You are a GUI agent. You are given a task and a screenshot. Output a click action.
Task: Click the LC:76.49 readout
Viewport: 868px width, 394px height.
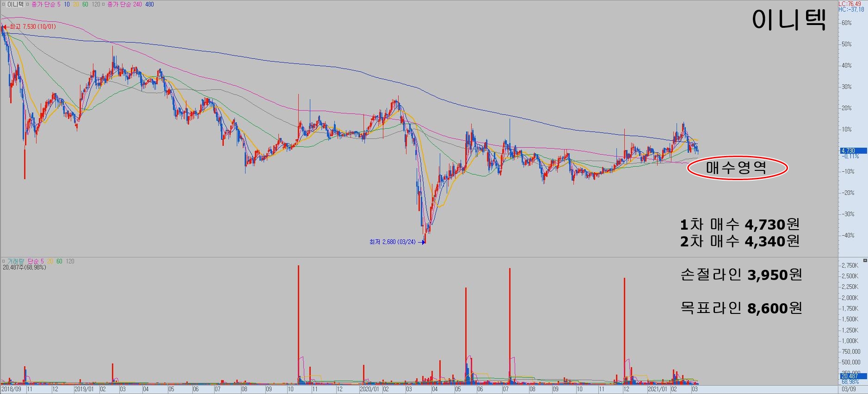[850, 4]
